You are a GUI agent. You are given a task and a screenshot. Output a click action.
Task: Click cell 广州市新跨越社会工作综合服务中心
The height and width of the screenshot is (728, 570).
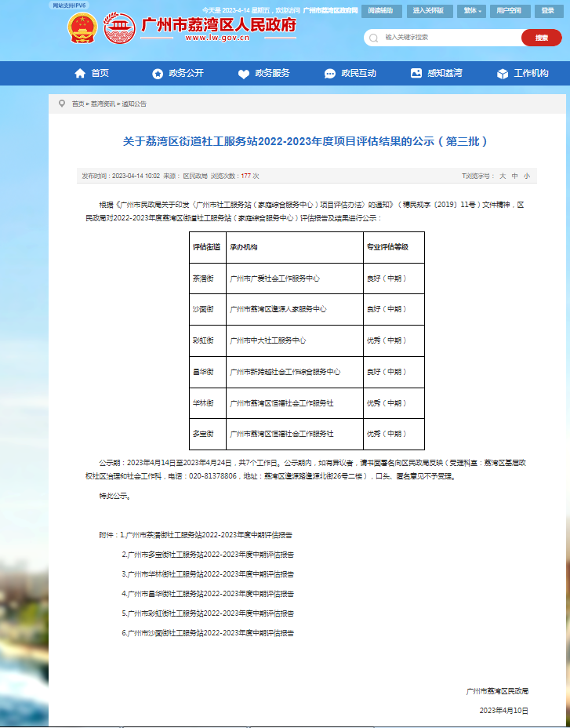point(295,372)
